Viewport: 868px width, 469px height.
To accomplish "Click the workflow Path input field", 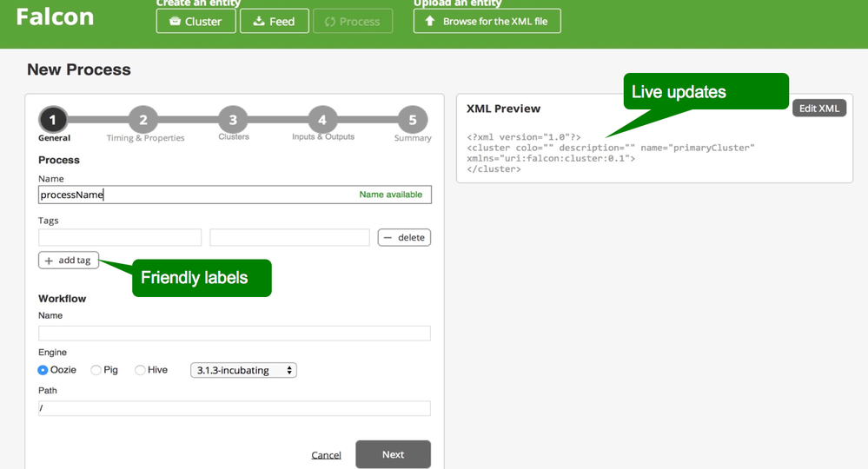I will click(235, 408).
